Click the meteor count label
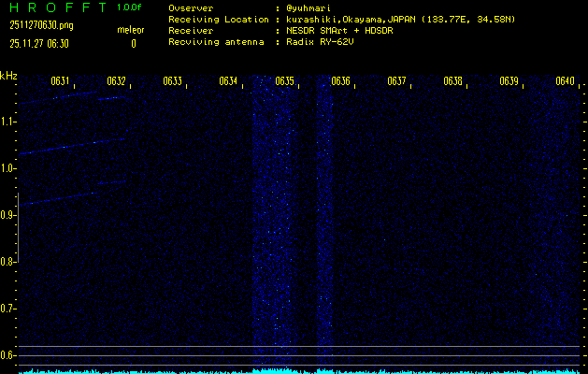The image size is (588, 374). [x=130, y=29]
